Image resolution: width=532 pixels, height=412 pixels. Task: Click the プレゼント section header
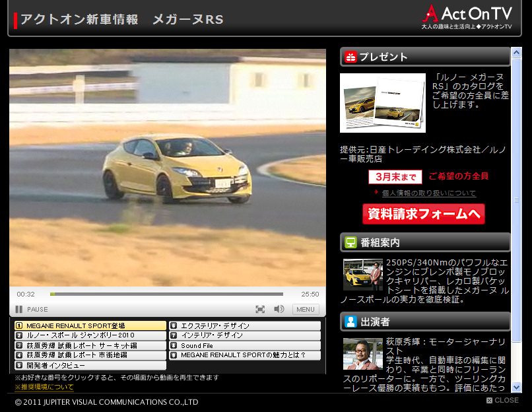pyautogui.click(x=425, y=57)
